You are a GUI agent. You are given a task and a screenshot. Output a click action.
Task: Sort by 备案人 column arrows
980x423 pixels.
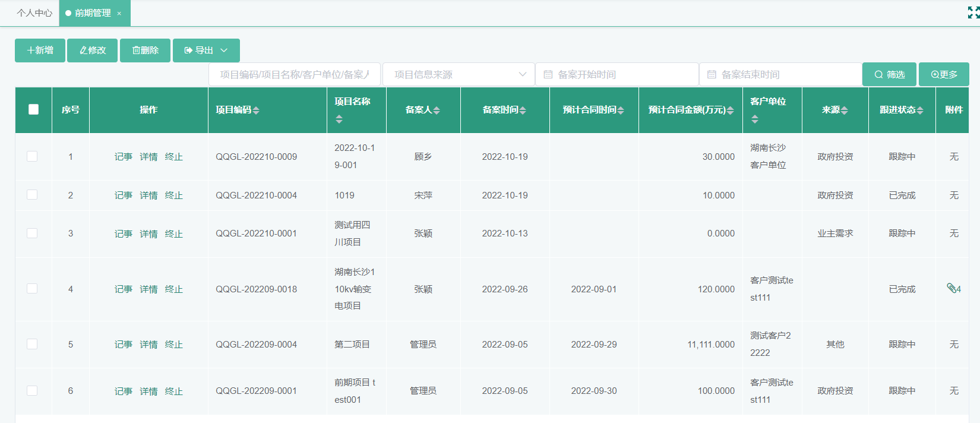click(437, 111)
